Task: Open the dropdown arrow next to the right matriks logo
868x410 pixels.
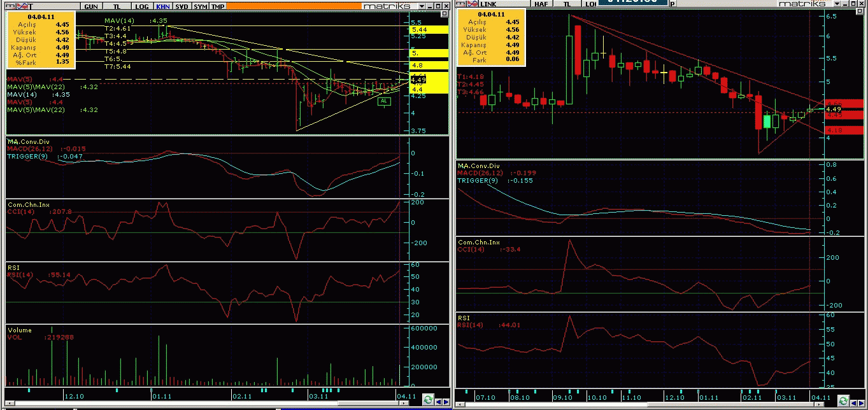Action: [x=837, y=4]
